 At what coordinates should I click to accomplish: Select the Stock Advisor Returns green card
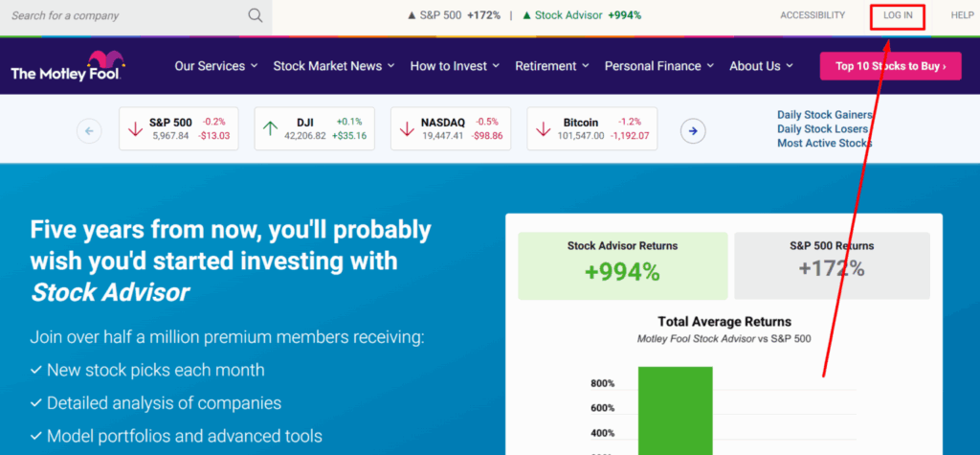tap(622, 264)
